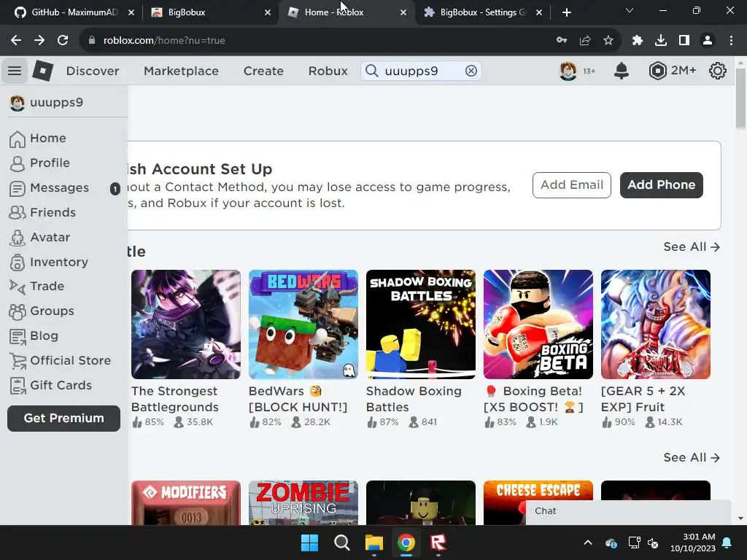Screen dimensions: 747x560
Task: Open Roblox Studio taskbar icon
Action: tap(438, 542)
